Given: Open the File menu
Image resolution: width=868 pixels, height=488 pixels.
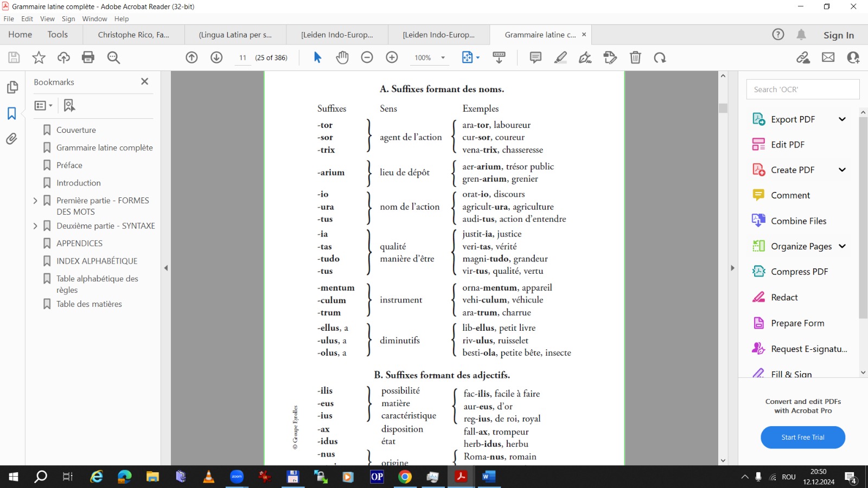Looking at the screenshot, I should pos(9,19).
